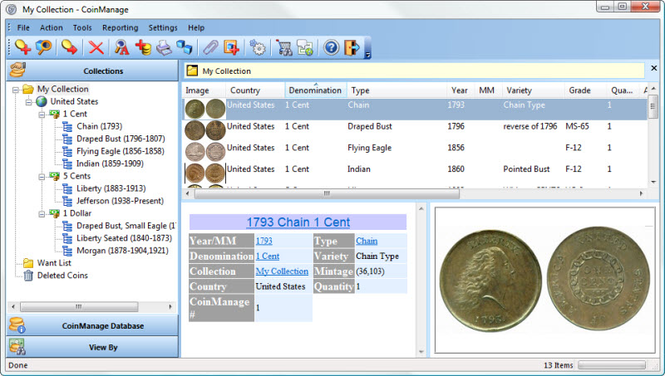Collapse the 1 Dollar tree branch
Viewport: 665px width, 376px height.
42,214
